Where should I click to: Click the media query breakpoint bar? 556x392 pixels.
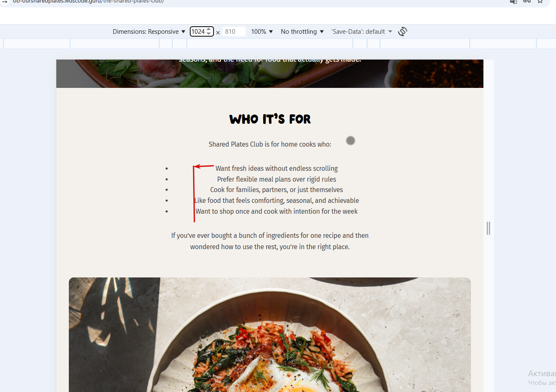click(x=278, y=44)
